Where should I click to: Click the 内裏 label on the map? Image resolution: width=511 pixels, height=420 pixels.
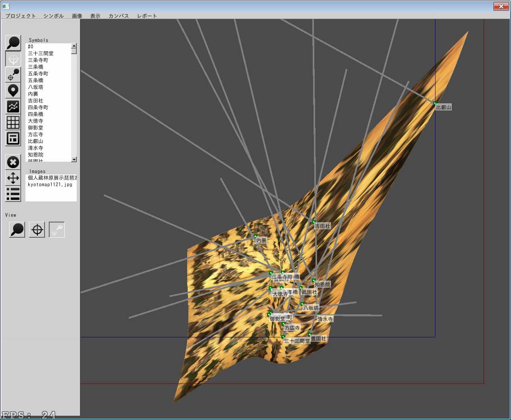[261, 240]
